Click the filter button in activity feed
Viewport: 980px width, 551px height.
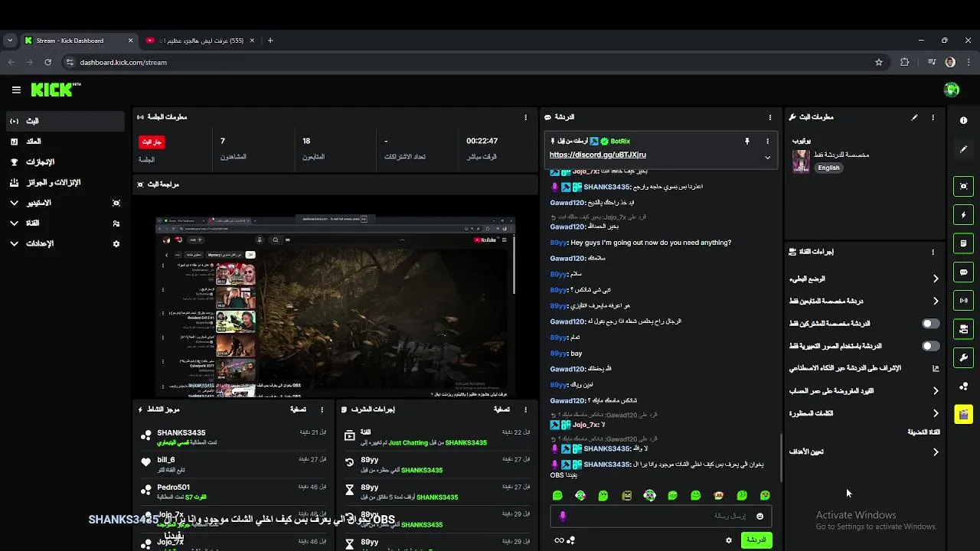[x=298, y=409]
